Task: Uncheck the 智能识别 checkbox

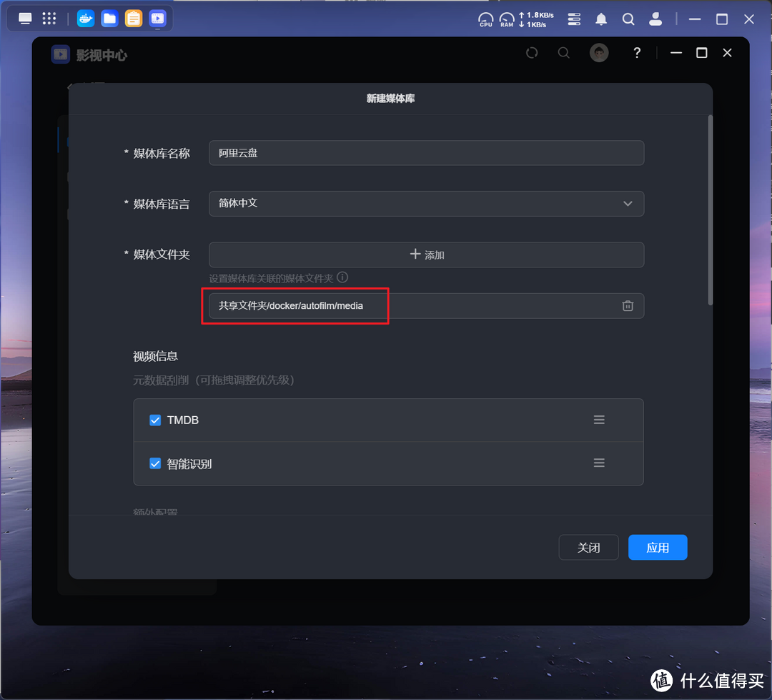Action: 155,464
